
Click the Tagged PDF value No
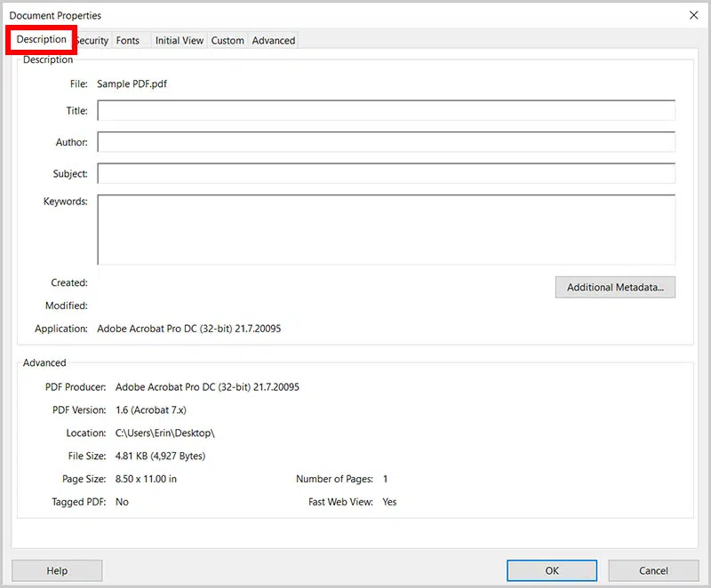point(121,501)
